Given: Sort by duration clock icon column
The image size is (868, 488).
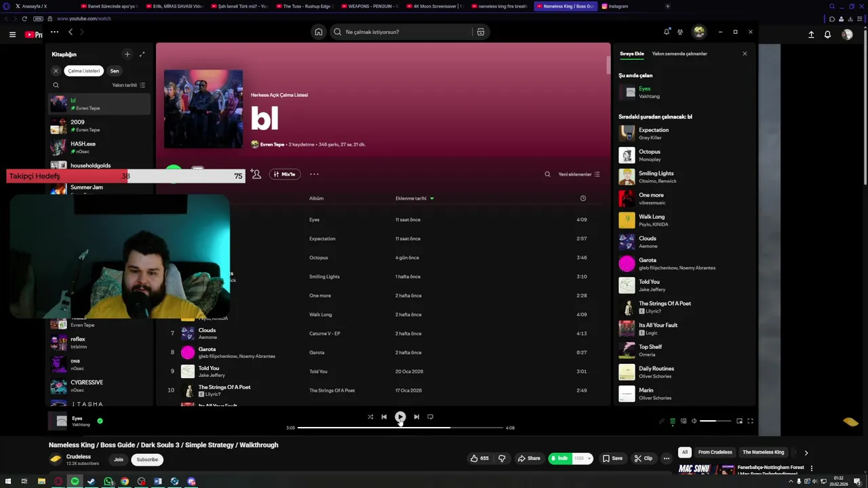Looking at the screenshot, I should coord(583,199).
